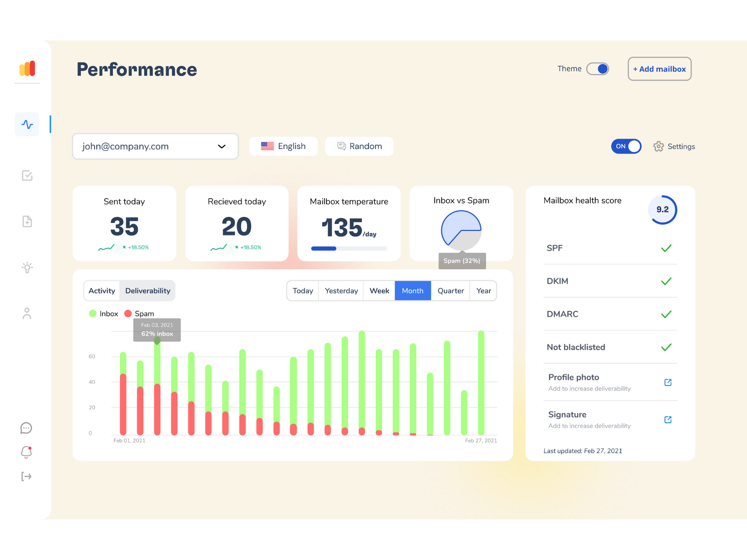This screenshot has width=747, height=560.
Task: Click the DKIM row label
Action: coord(557,281)
